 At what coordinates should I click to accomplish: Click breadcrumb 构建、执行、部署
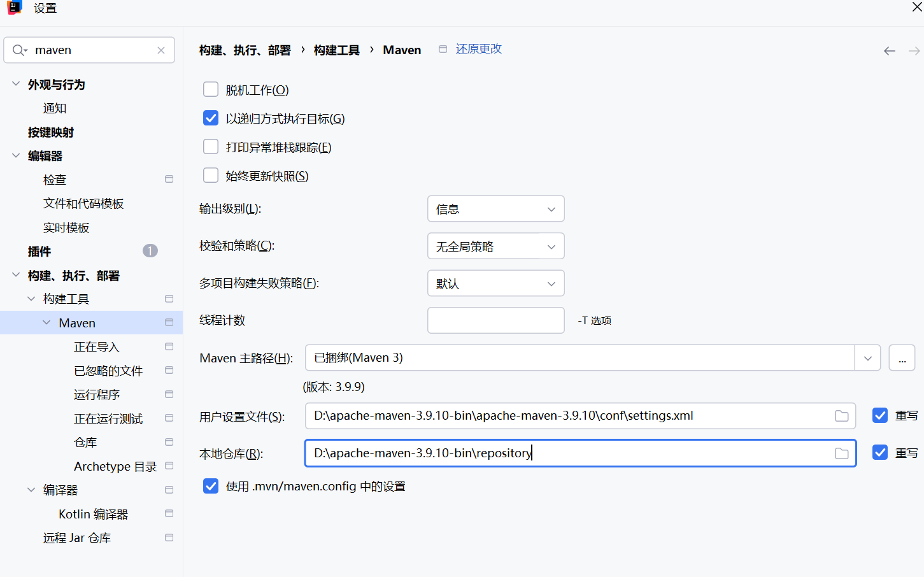pos(245,50)
